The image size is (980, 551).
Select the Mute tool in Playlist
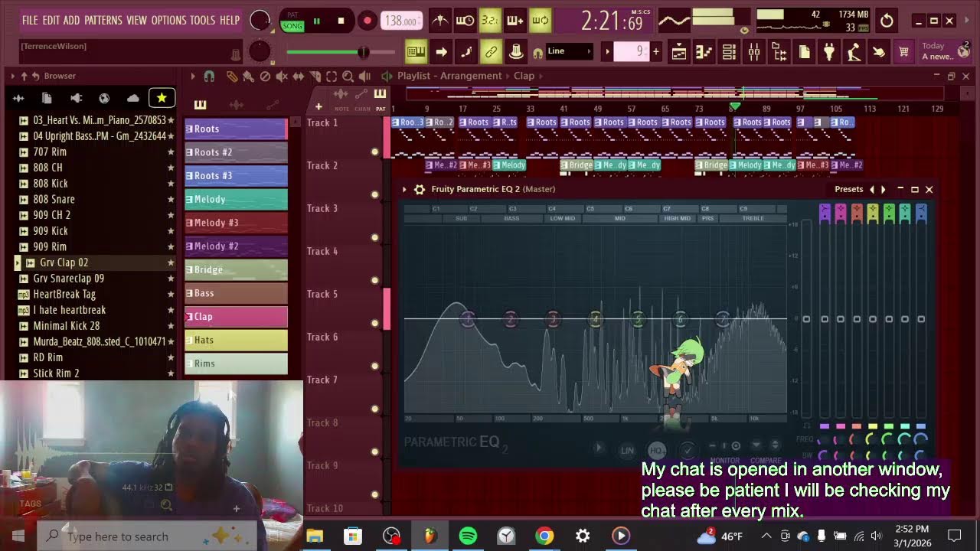coord(282,76)
